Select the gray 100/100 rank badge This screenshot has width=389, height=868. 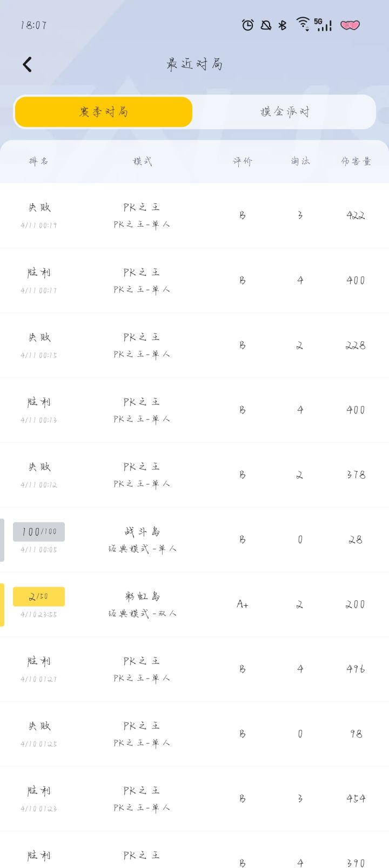[39, 532]
